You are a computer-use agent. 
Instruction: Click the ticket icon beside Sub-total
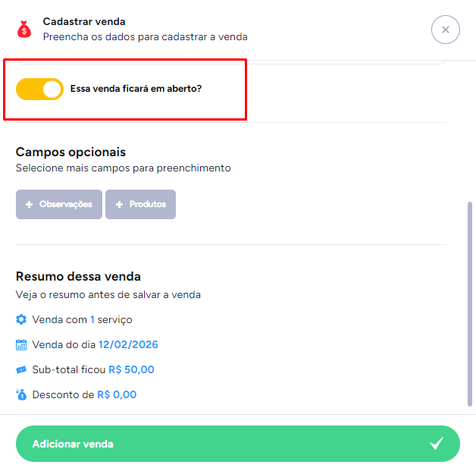click(21, 369)
